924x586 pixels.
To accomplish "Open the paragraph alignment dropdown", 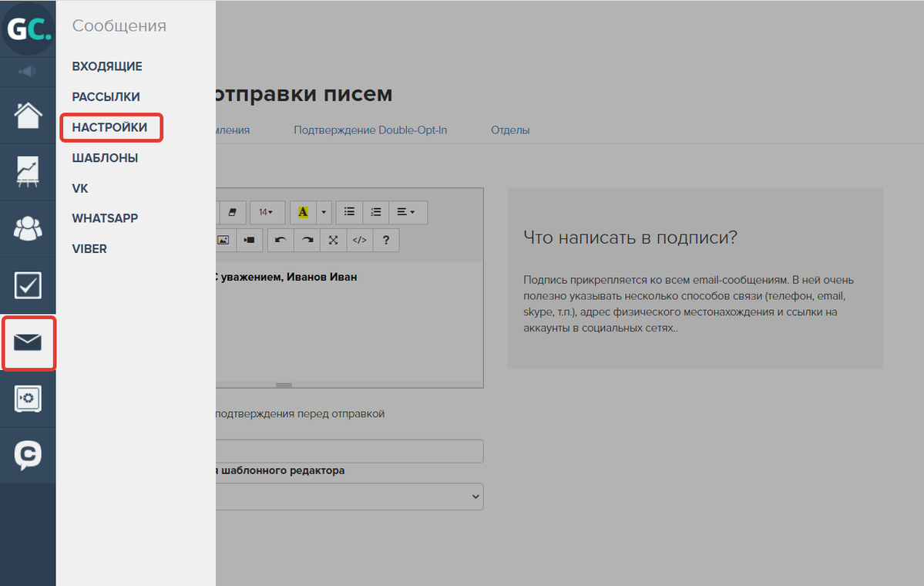I will [x=408, y=212].
